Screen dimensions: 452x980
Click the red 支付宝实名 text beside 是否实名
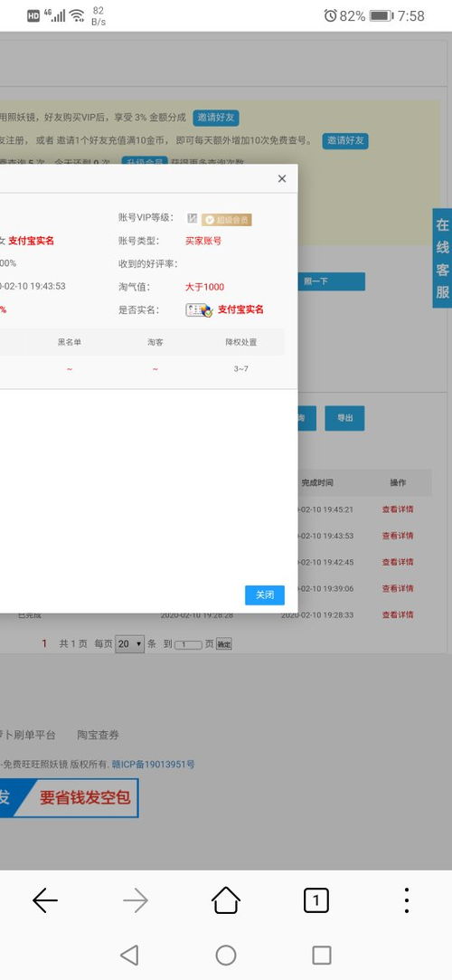pyautogui.click(x=241, y=310)
